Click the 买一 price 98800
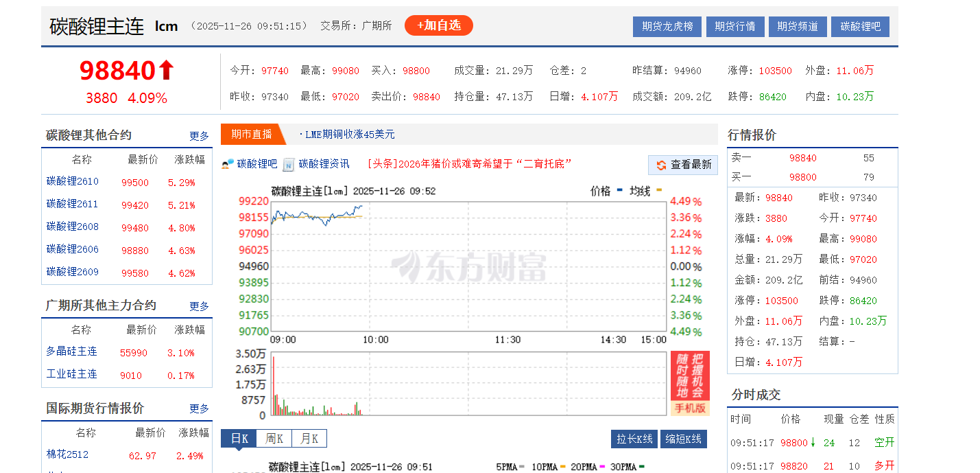Image resolution: width=980 pixels, height=473 pixels. pos(802,177)
